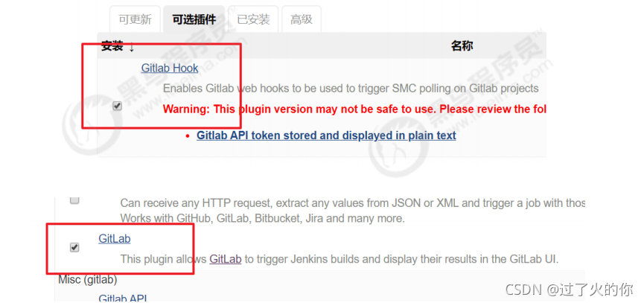Sort by the 安装 column header
The image size is (644, 303).
point(112,46)
